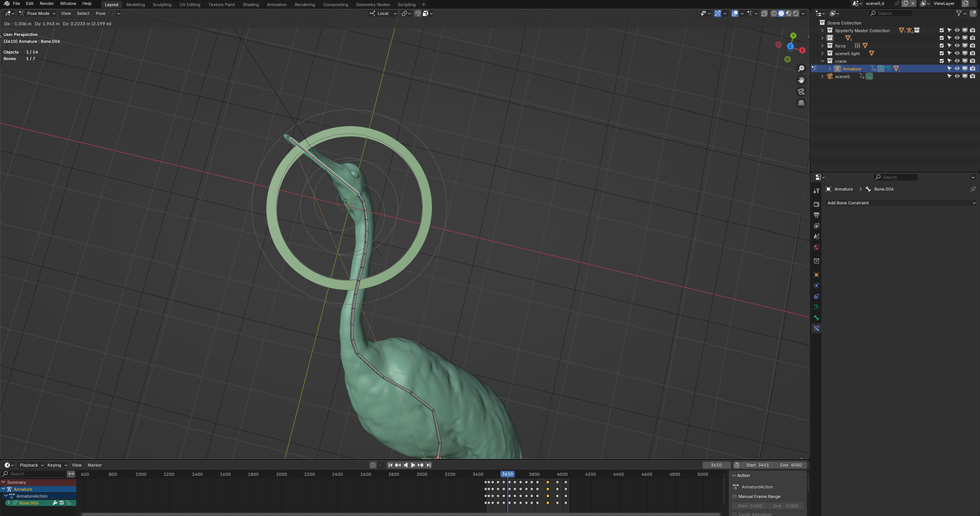Open the Render properties tab
The height and width of the screenshot is (516, 980).
click(816, 204)
